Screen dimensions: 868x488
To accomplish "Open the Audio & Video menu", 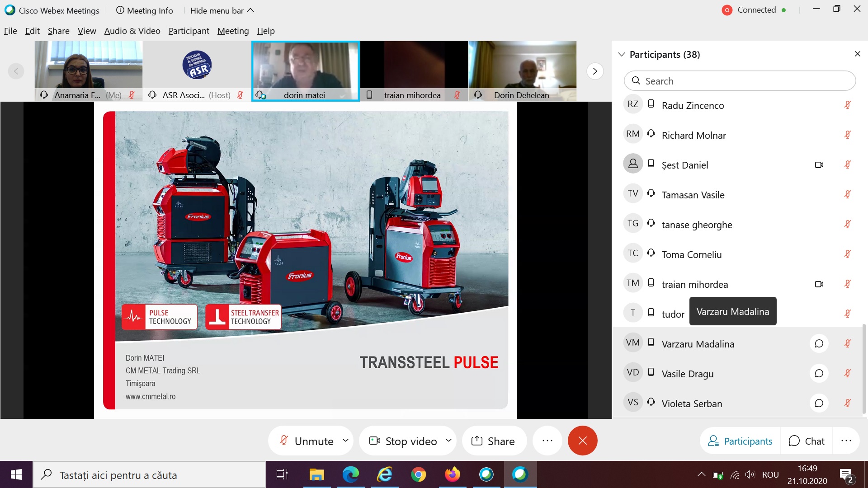I will [x=132, y=31].
